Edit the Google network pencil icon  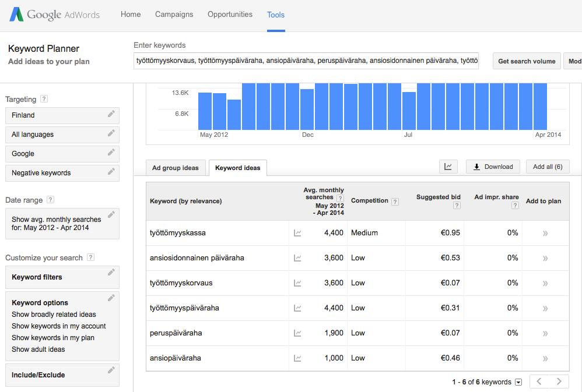[x=111, y=153]
